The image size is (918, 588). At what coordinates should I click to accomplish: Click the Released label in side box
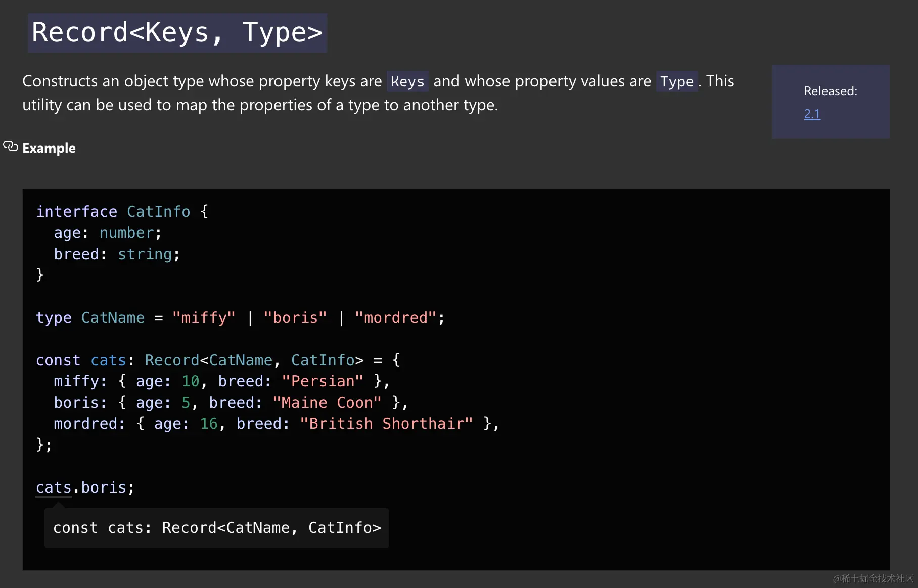pos(831,91)
